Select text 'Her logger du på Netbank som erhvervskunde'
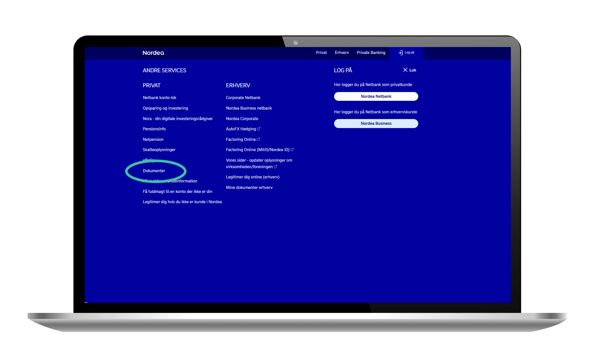 pyautogui.click(x=376, y=112)
